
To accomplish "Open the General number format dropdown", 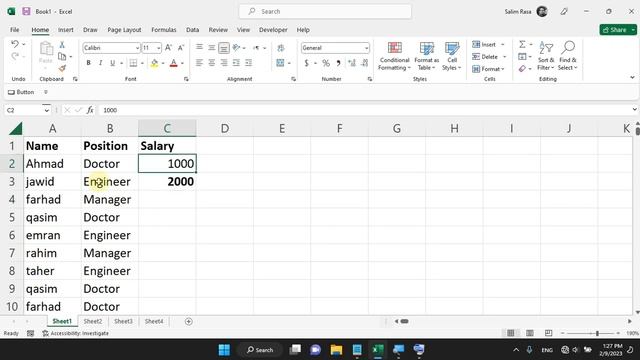I will pos(366,48).
